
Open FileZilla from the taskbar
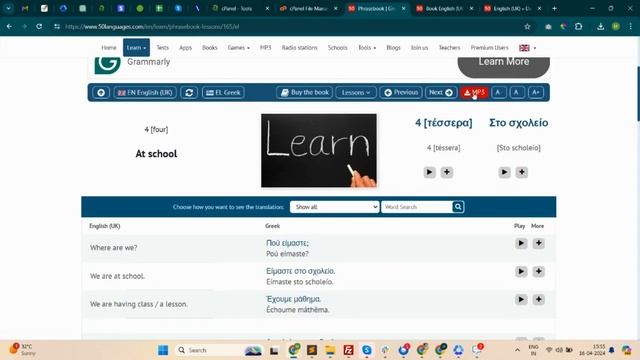click(348, 350)
